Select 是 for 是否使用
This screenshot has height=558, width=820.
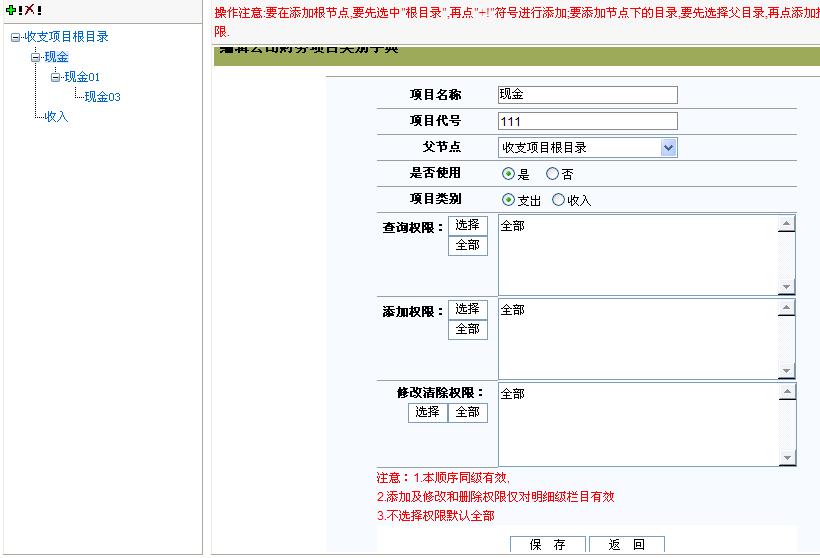coord(508,174)
